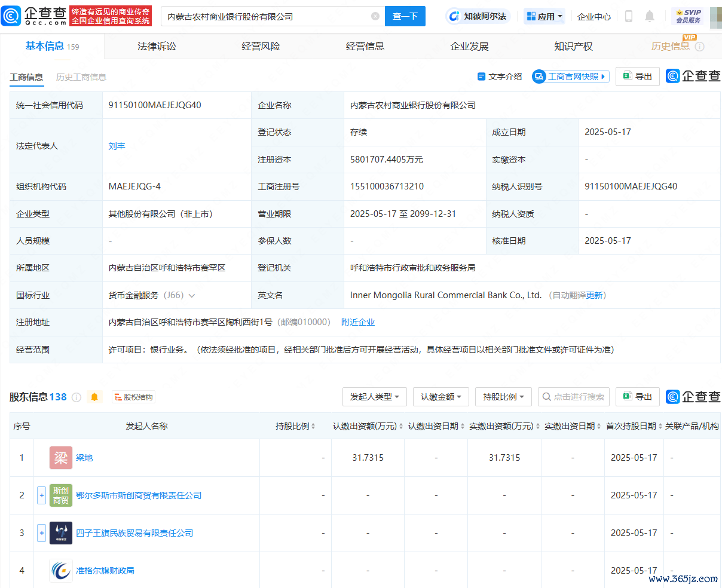Open the 股权结构 equity structure chart
This screenshot has width=722, height=588.
(133, 397)
